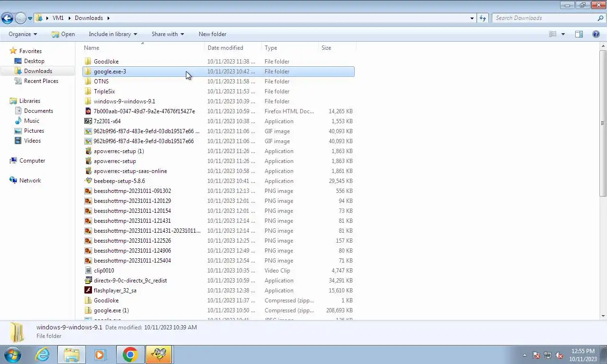Image resolution: width=607 pixels, height=364 pixels.
Task: Select beesshottmp-20231011-125404 file name
Action: (x=132, y=261)
